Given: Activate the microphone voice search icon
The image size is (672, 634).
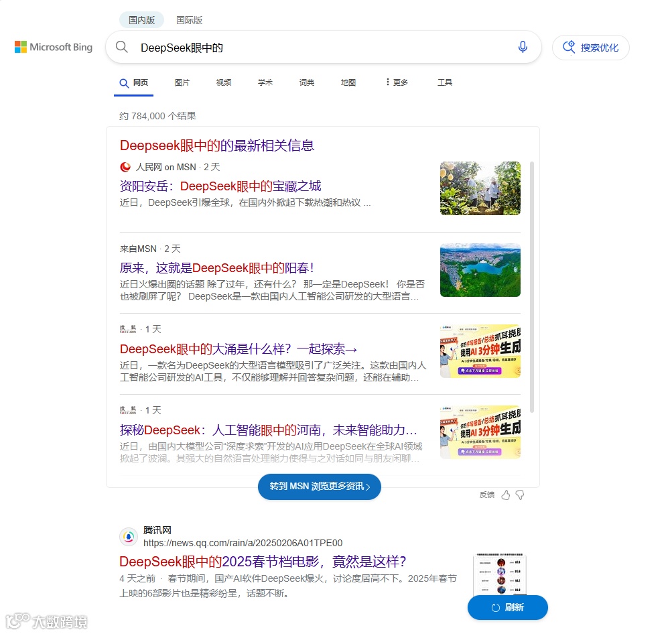Looking at the screenshot, I should 523,47.
